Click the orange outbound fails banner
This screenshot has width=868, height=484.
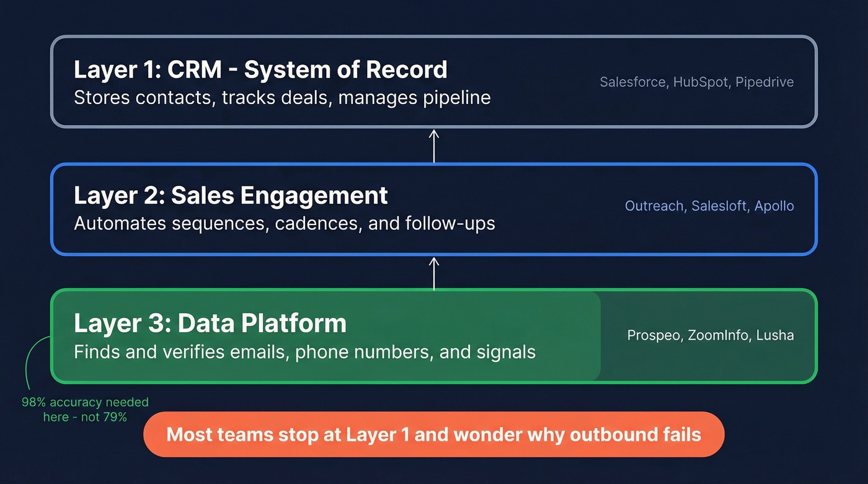[x=434, y=434]
